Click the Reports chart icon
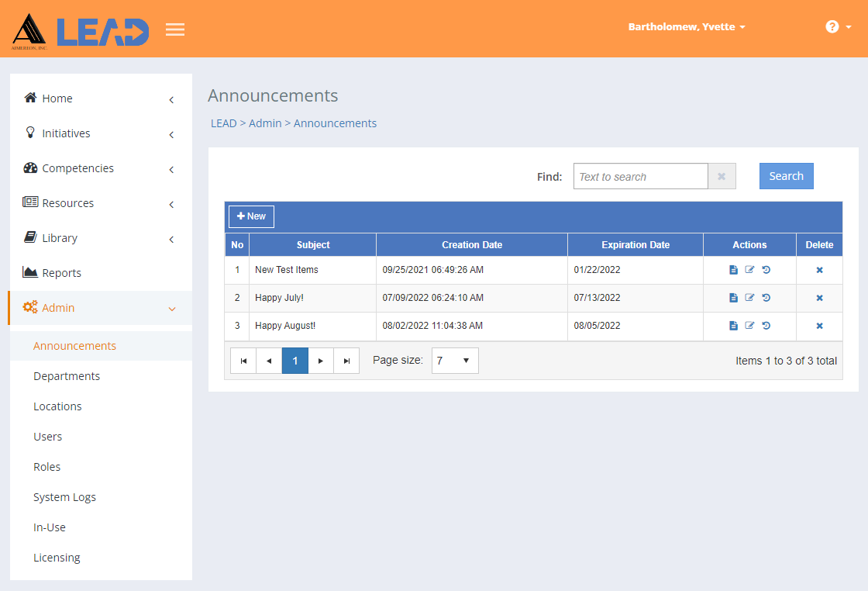The image size is (868, 591). coord(30,272)
